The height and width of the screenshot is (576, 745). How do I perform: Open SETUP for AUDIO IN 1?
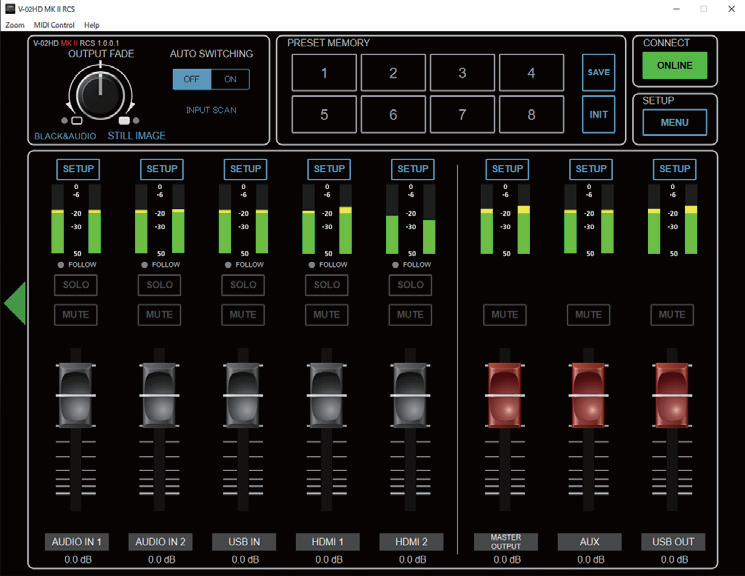point(78,169)
